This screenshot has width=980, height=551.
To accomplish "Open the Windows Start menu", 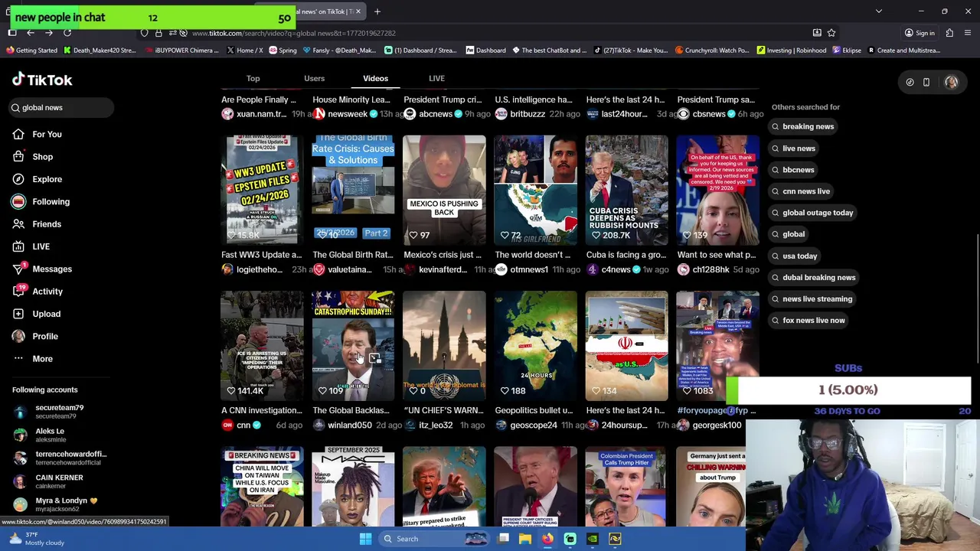I will [x=365, y=539].
